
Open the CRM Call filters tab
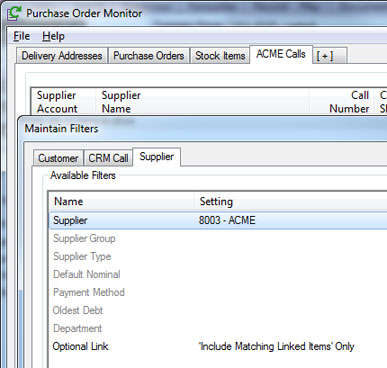tap(108, 158)
